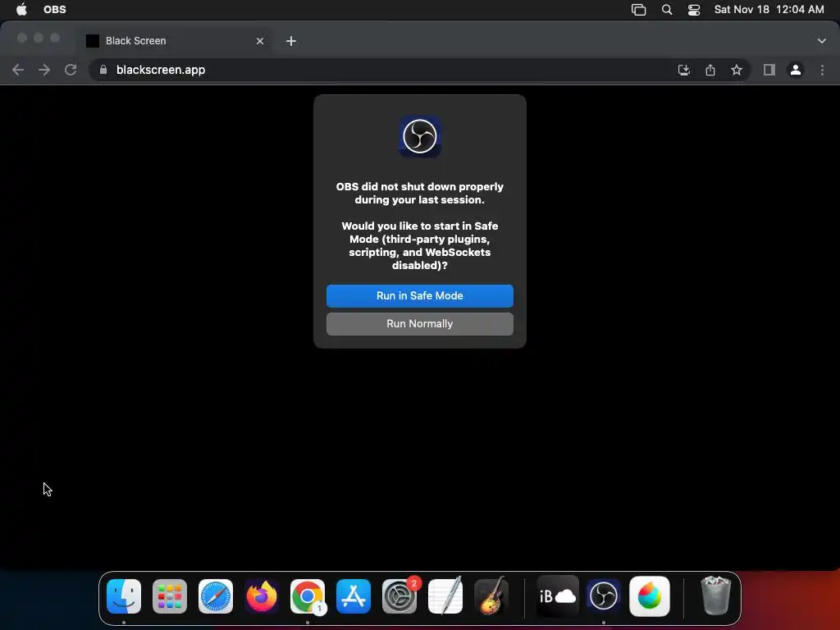Open the iB cloud app in Dock

tap(558, 596)
